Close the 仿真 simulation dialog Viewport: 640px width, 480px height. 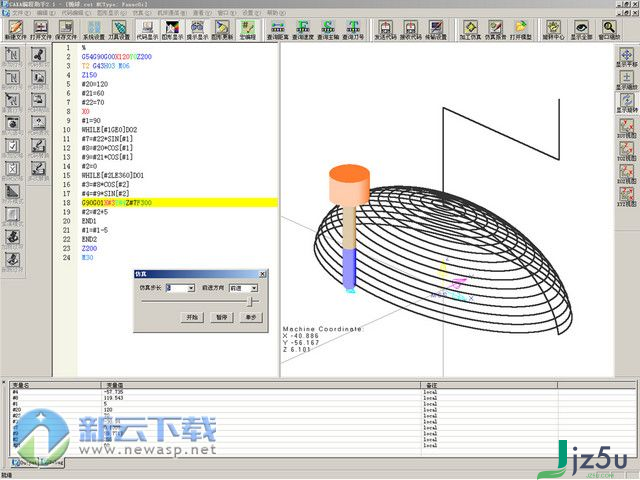click(263, 274)
